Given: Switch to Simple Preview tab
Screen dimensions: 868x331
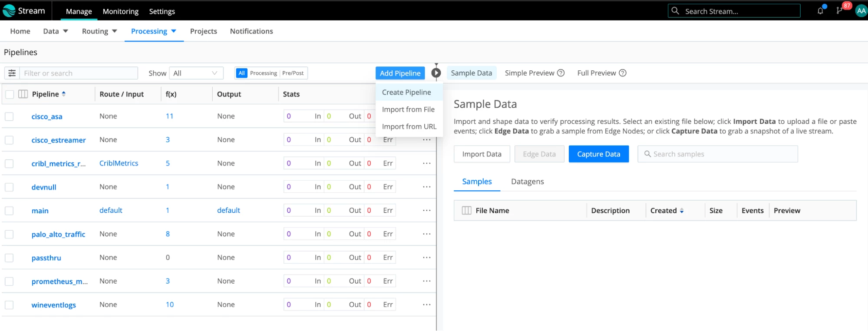Looking at the screenshot, I should tap(529, 73).
